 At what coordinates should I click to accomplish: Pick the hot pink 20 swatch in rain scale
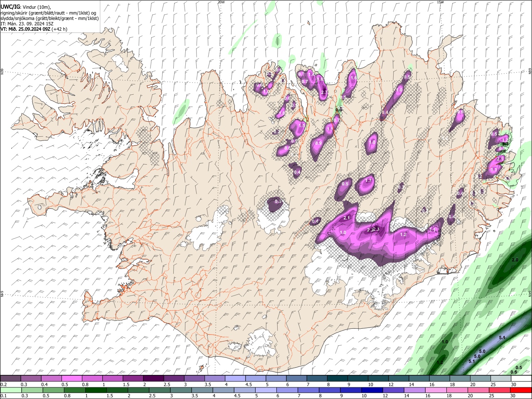click(x=478, y=390)
